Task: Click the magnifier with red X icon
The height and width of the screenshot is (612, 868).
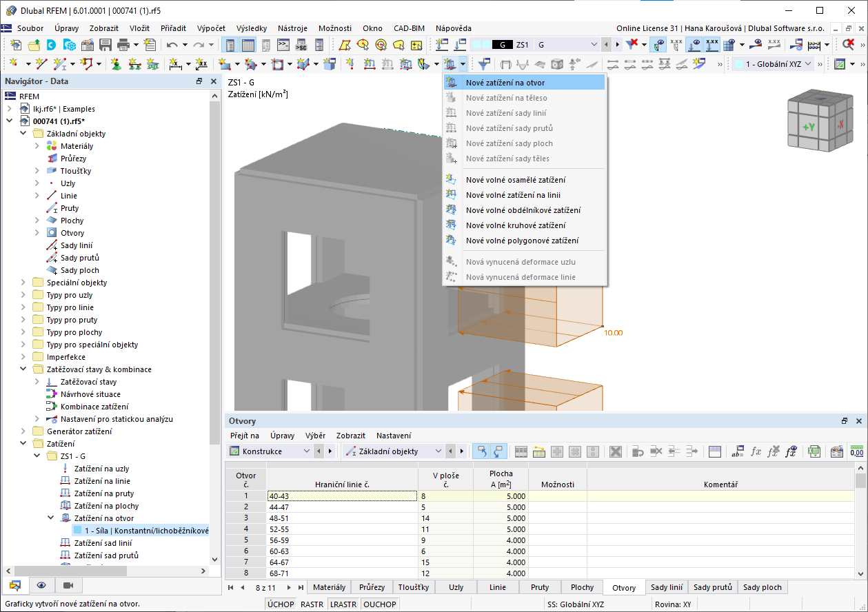Action: [849, 45]
